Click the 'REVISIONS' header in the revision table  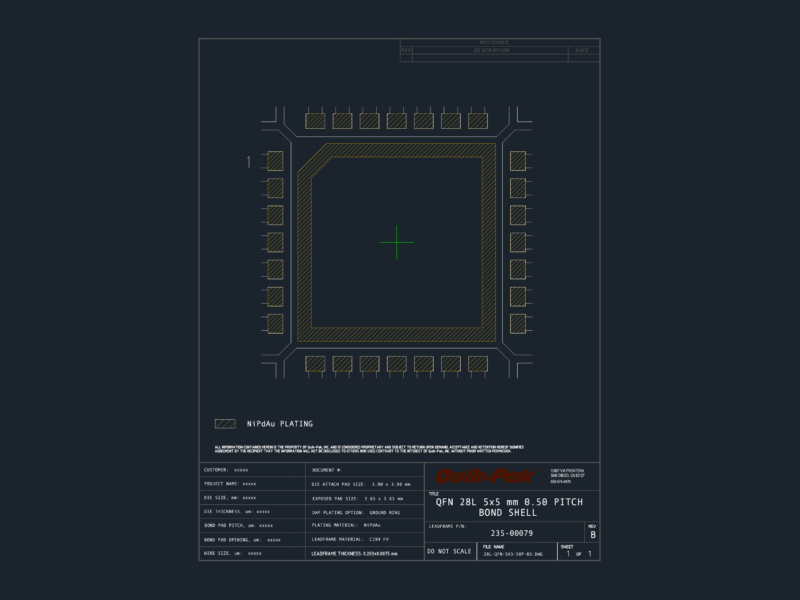point(494,42)
